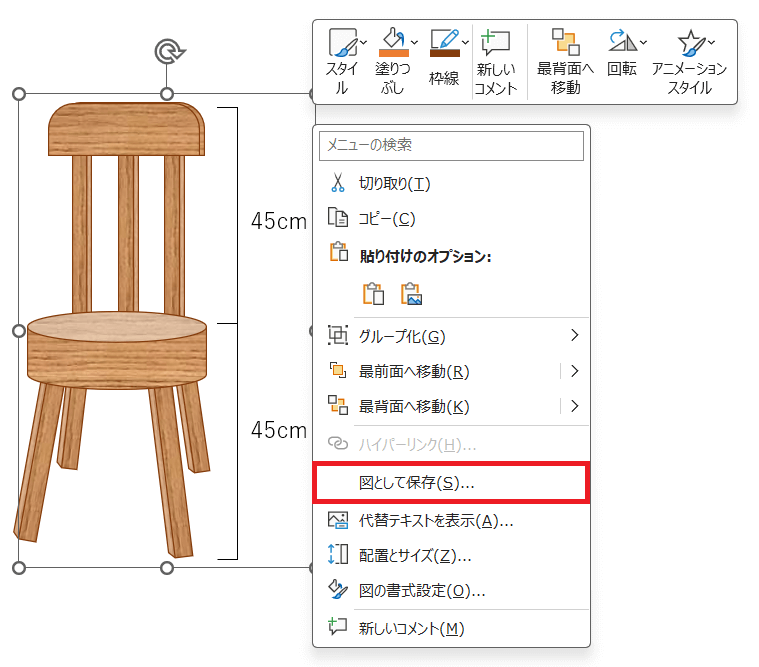Viewport: 759px width, 667px height.
Task: Click the top-left selection handle
Action: point(19,94)
